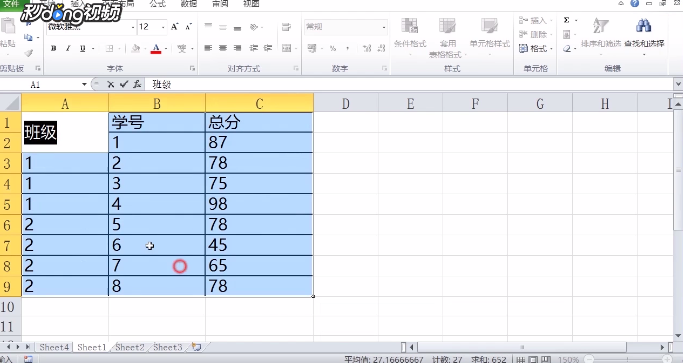Viewport: 683px width, 363px height.
Task: Decrease indent
Action: [x=254, y=48]
